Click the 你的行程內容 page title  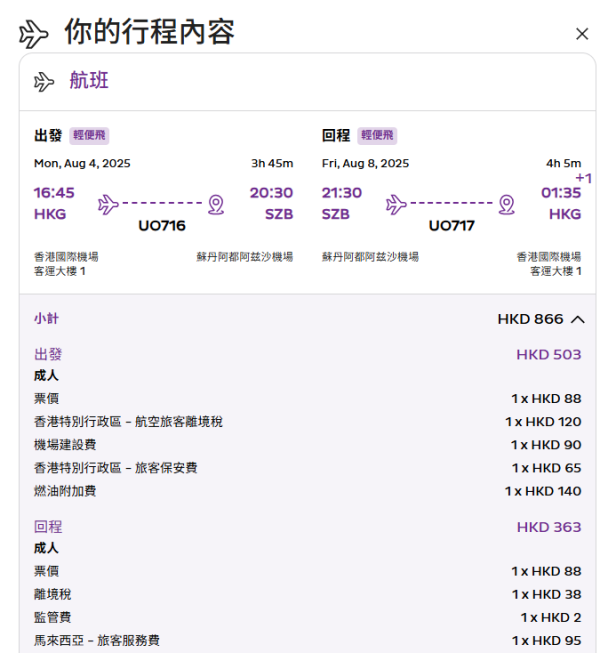149,32
